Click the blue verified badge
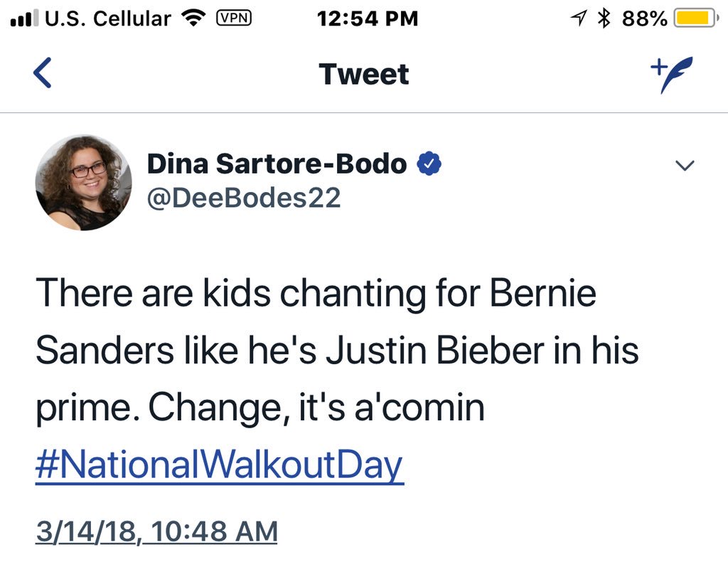This screenshot has width=728, height=562. (429, 164)
